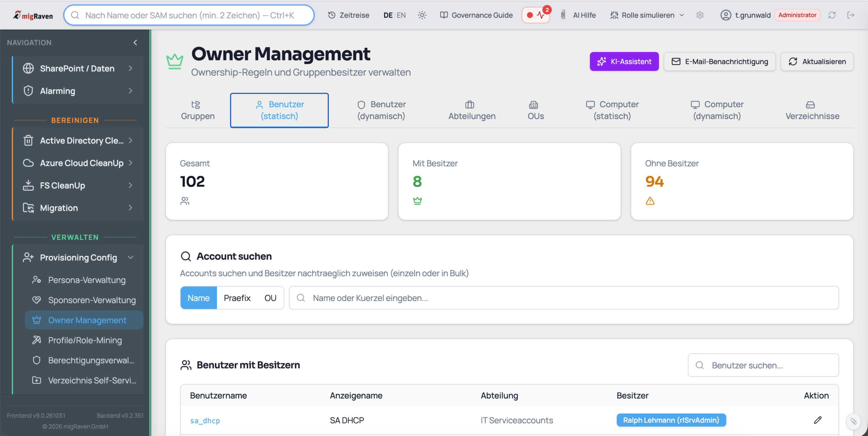This screenshot has width=868, height=436.
Task: Open the Verzeichnisse tab
Action: (x=812, y=110)
